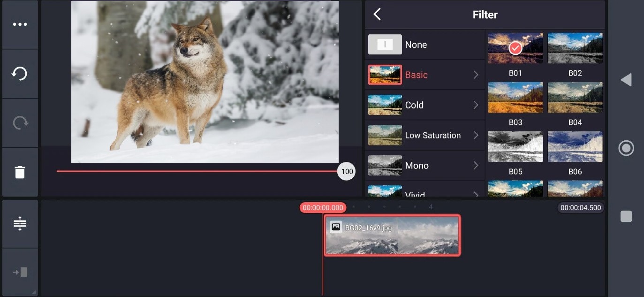Open the Mono filter category
The width and height of the screenshot is (644, 297).
coord(424,166)
